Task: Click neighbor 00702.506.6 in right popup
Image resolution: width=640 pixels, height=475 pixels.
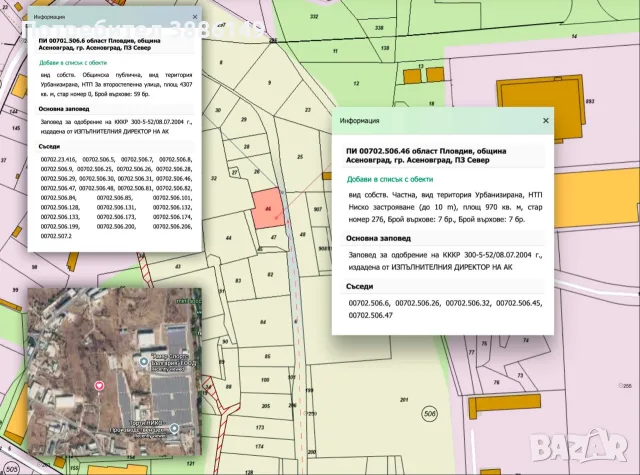Action: coord(369,303)
